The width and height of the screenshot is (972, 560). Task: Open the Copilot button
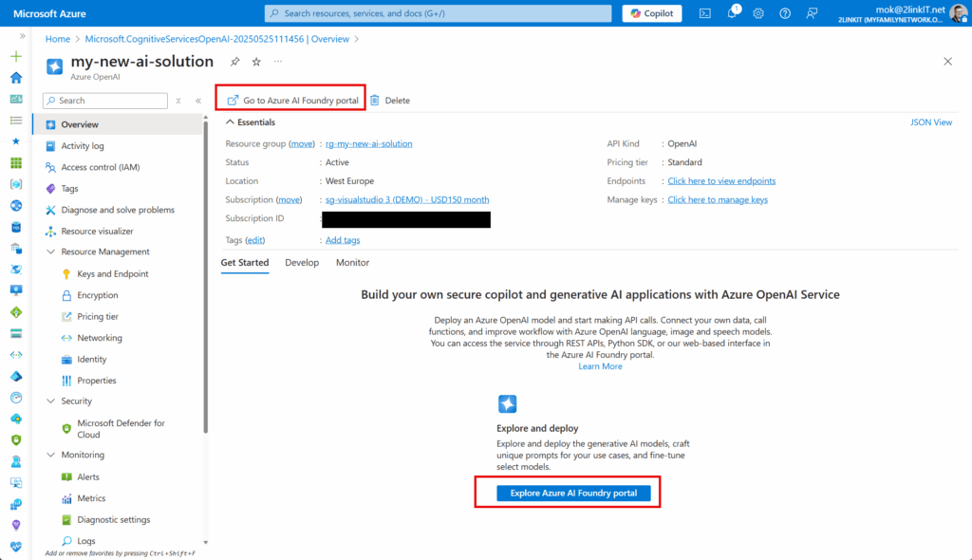point(651,13)
